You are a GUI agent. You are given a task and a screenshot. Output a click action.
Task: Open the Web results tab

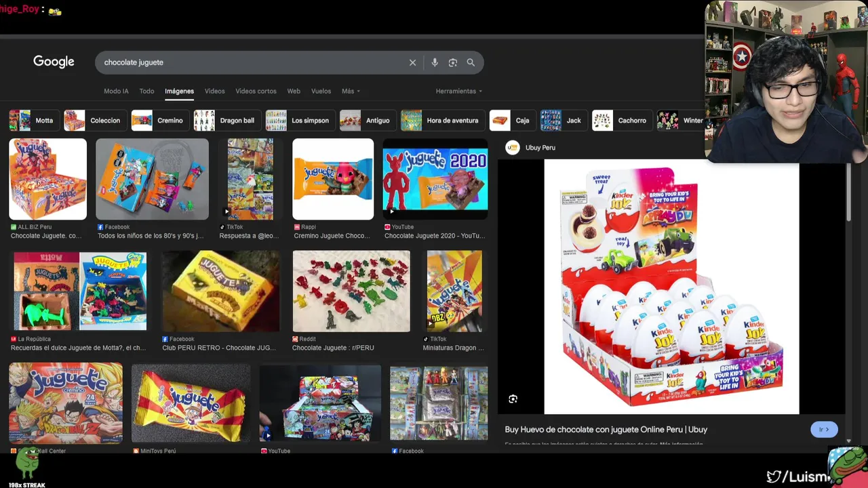[x=294, y=91]
